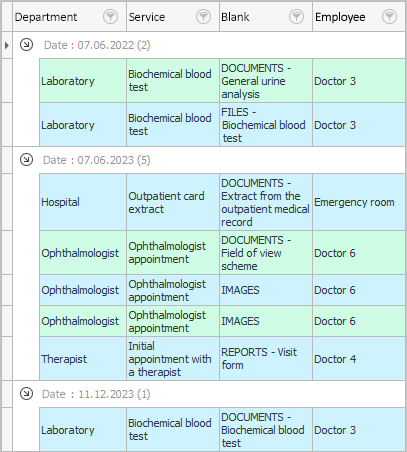Click the 'Doctor 4' employee cell

[x=359, y=359]
